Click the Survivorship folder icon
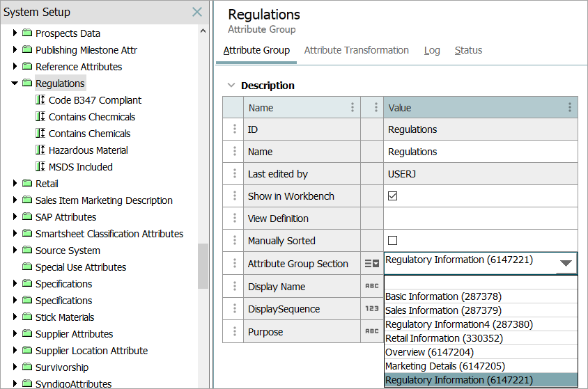 point(27,367)
